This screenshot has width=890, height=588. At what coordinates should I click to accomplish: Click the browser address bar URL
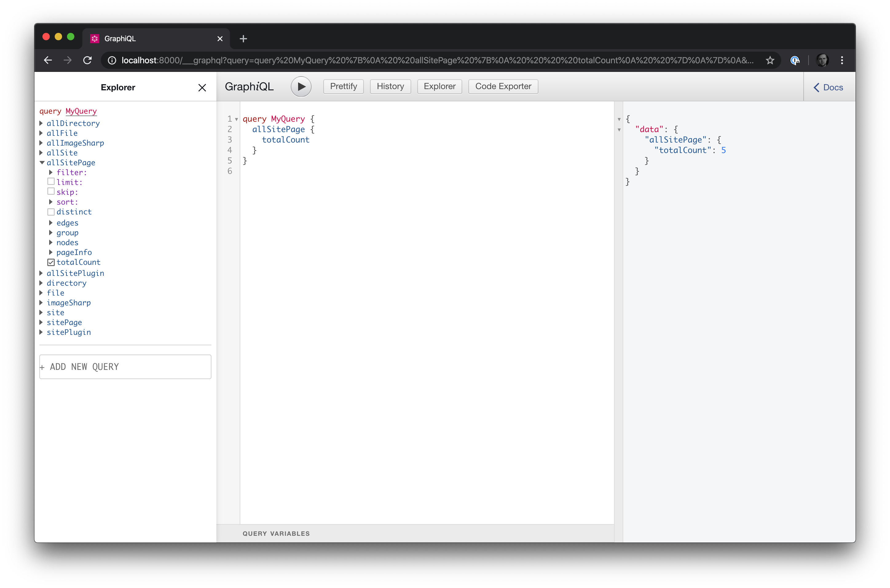(x=437, y=60)
